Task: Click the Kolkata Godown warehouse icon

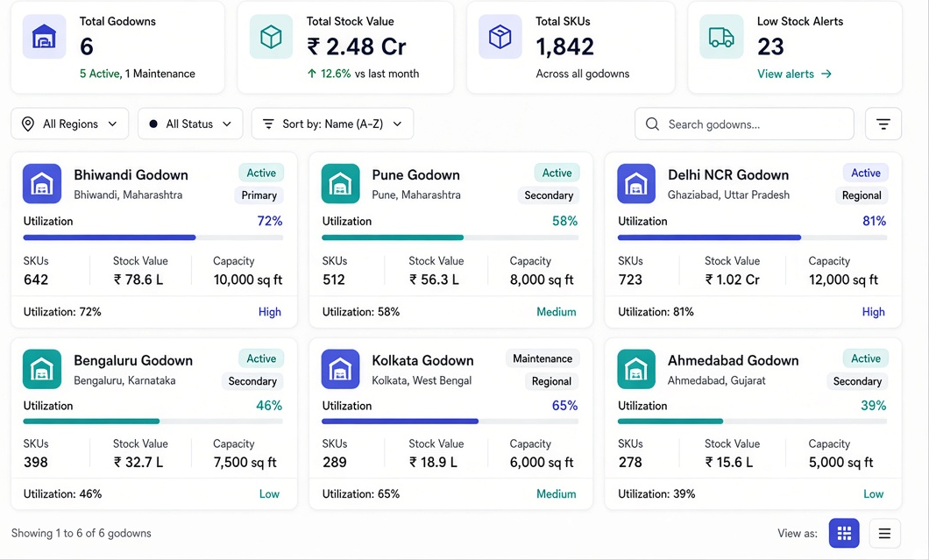Action: (x=341, y=369)
